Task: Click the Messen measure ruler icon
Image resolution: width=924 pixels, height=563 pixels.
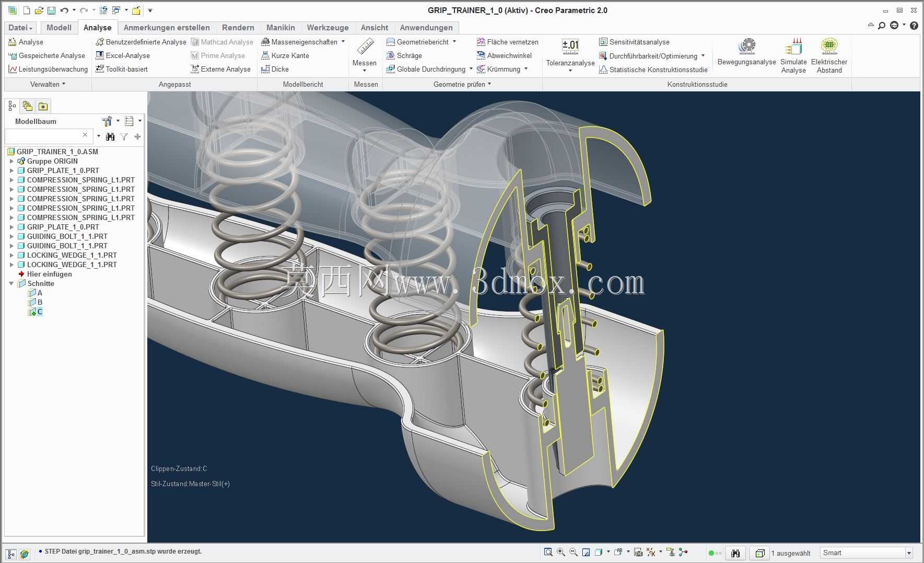Action: pos(365,47)
